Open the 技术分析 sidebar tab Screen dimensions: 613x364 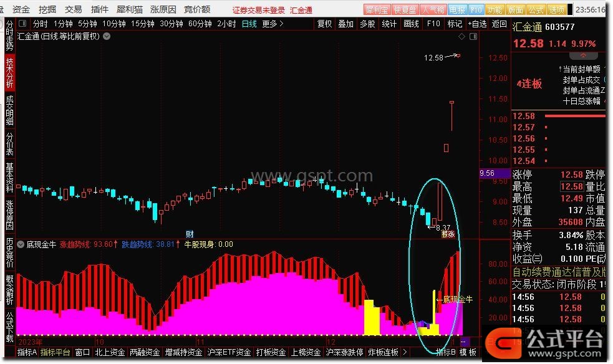click(x=9, y=73)
